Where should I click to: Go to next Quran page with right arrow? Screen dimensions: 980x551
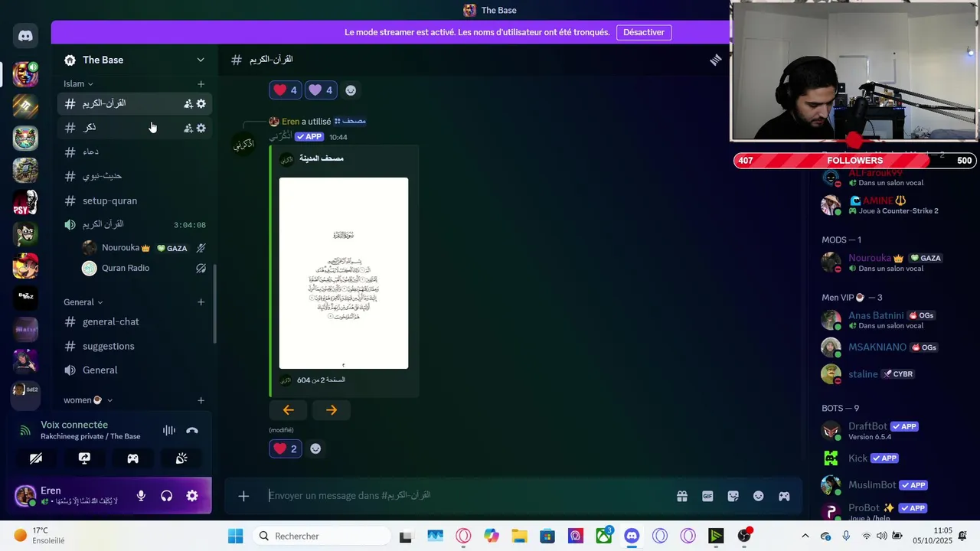331,410
